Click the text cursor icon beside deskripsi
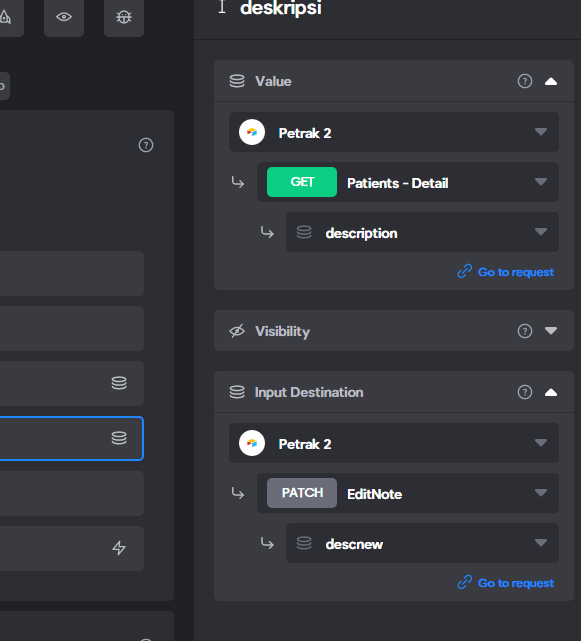Screen dimensions: 581x641 pos(222,7)
